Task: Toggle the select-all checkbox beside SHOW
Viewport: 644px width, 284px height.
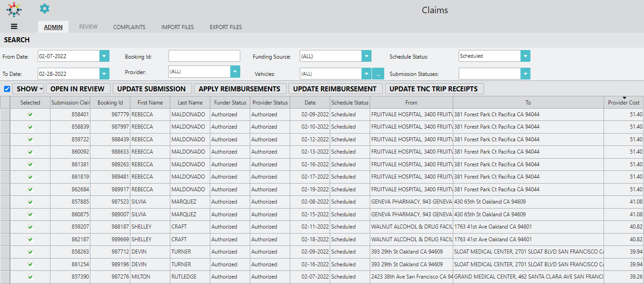Action: point(7,89)
